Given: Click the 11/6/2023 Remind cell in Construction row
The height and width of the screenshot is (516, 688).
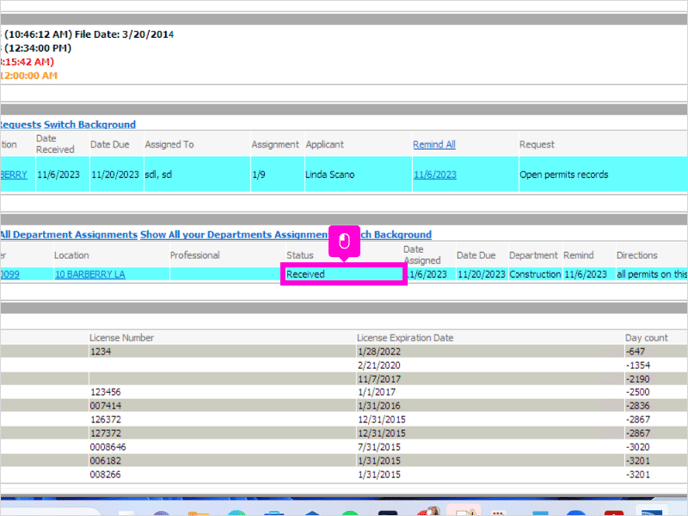Looking at the screenshot, I should tap(588, 275).
